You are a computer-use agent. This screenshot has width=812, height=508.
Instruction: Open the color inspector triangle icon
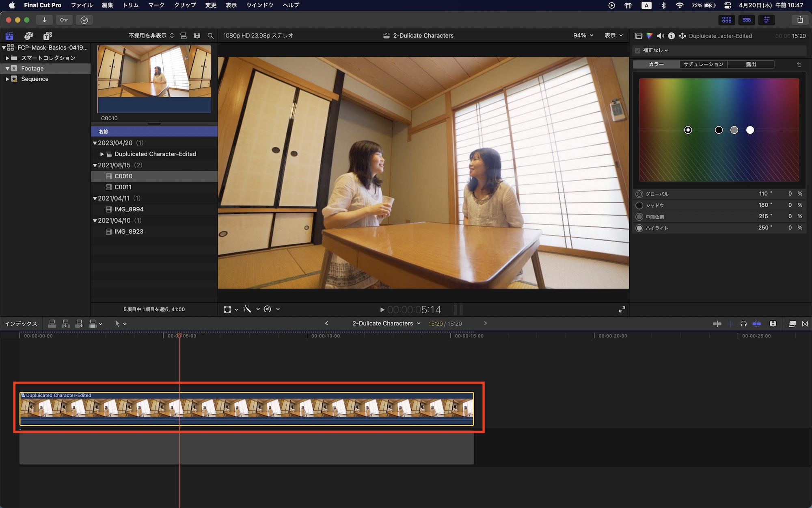(x=650, y=36)
